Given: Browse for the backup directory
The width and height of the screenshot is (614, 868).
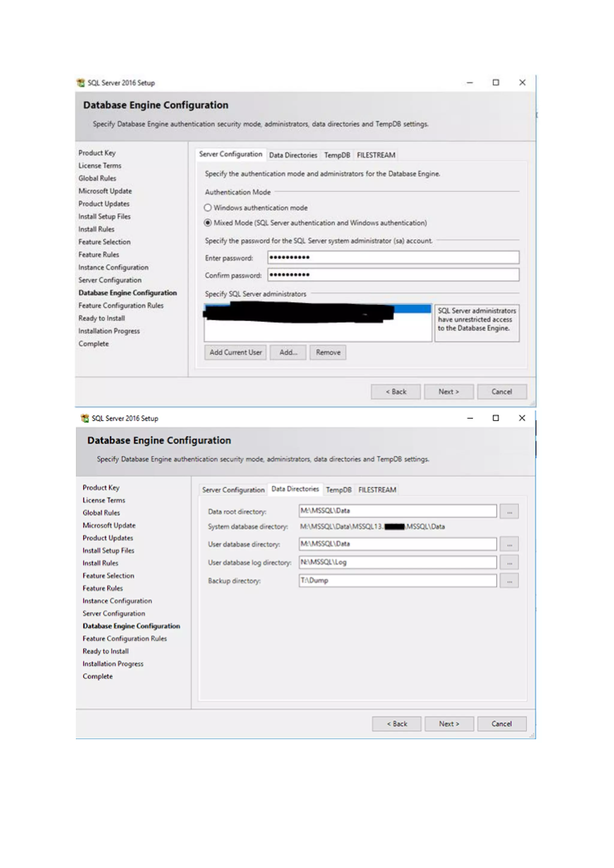Looking at the screenshot, I should [509, 581].
